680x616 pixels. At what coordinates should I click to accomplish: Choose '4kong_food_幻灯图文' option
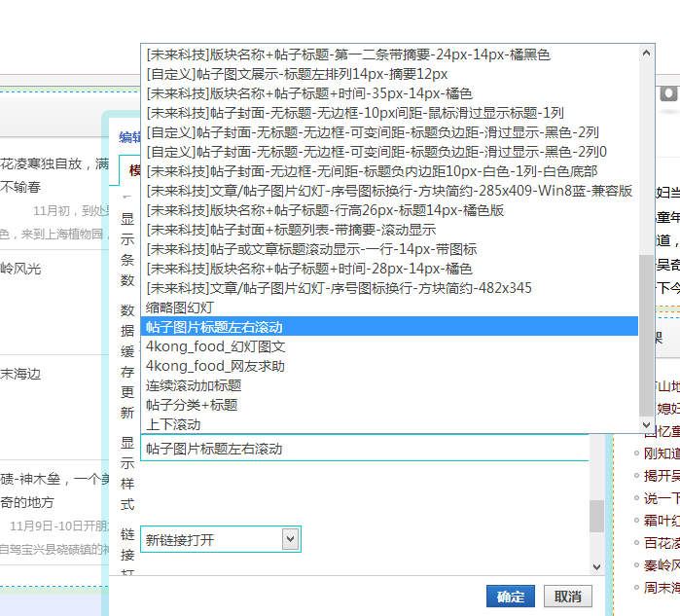point(389,346)
